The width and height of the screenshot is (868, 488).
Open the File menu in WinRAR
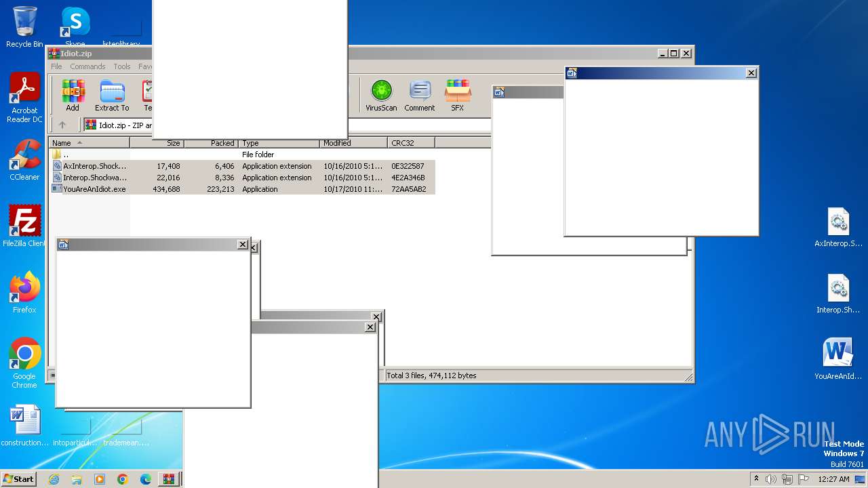pos(56,66)
